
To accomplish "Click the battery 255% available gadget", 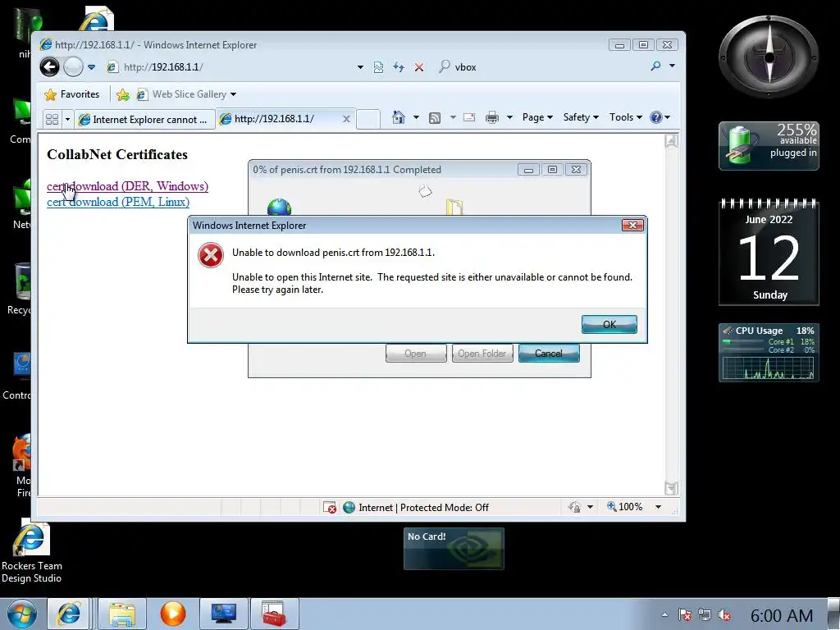I will coord(769,146).
